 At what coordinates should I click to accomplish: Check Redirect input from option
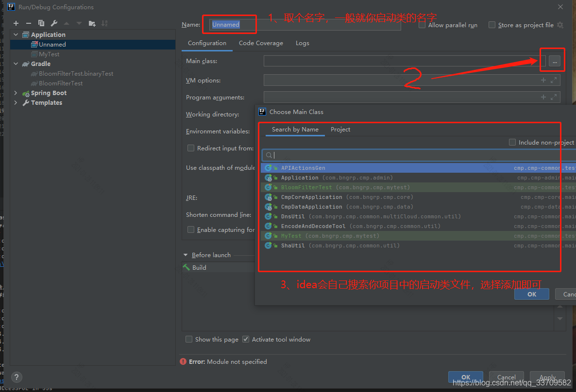point(191,148)
